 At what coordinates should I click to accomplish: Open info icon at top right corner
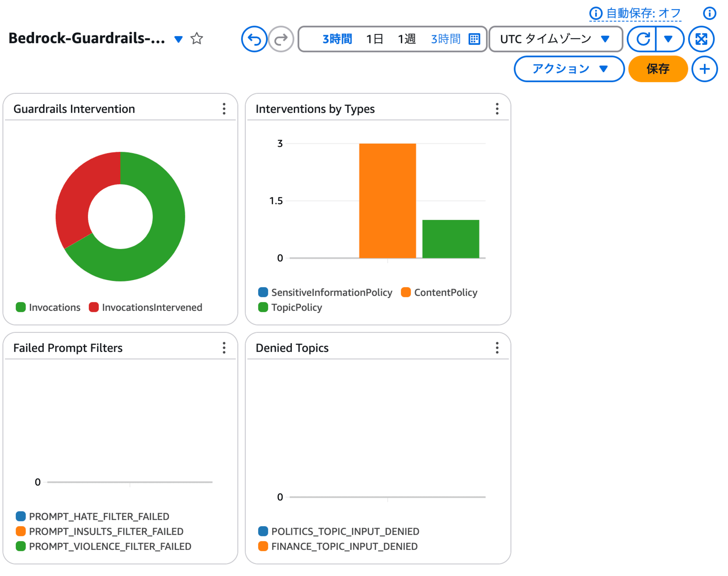coord(709,13)
